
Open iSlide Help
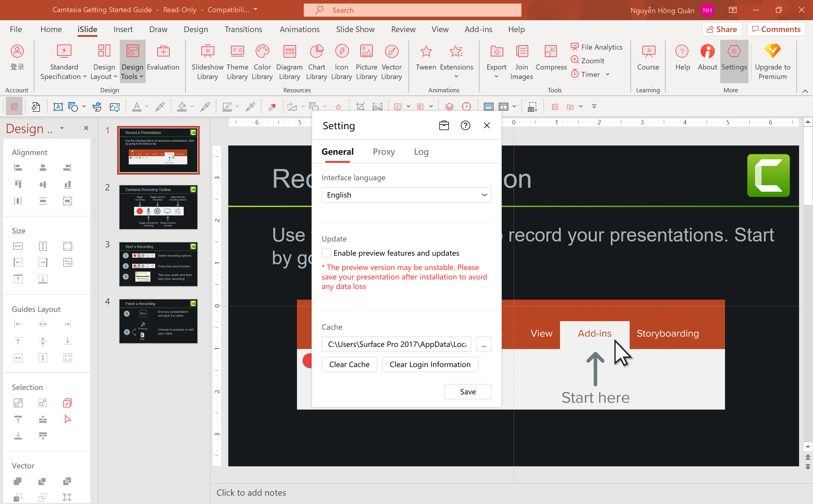click(682, 57)
